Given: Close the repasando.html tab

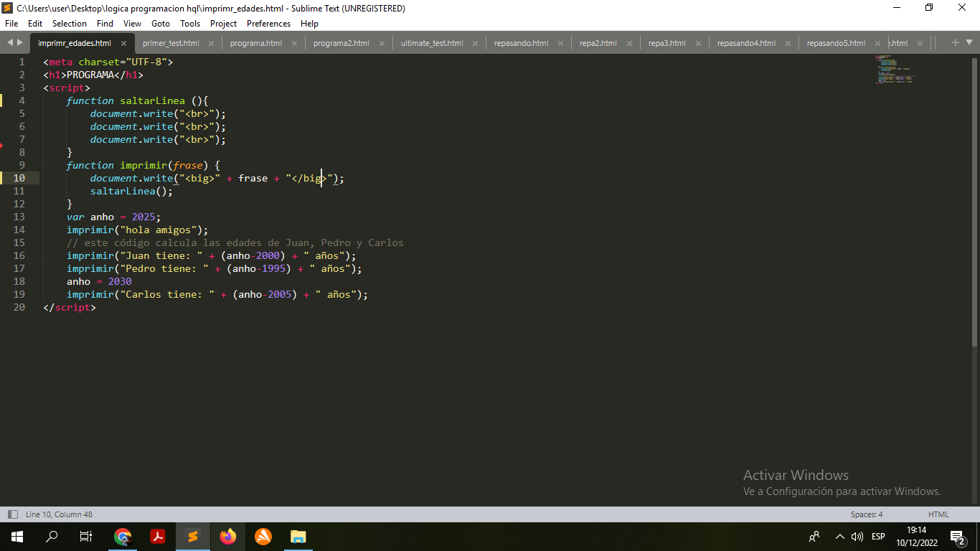Looking at the screenshot, I should (560, 43).
